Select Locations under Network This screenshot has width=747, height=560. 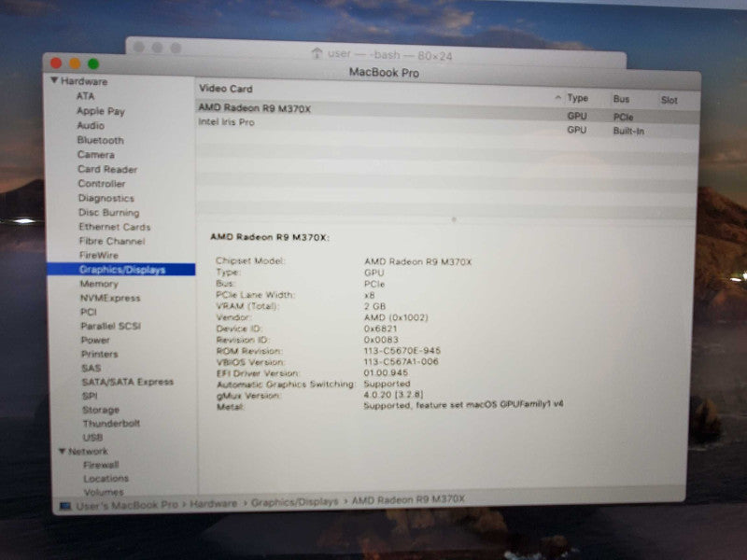pos(106,478)
